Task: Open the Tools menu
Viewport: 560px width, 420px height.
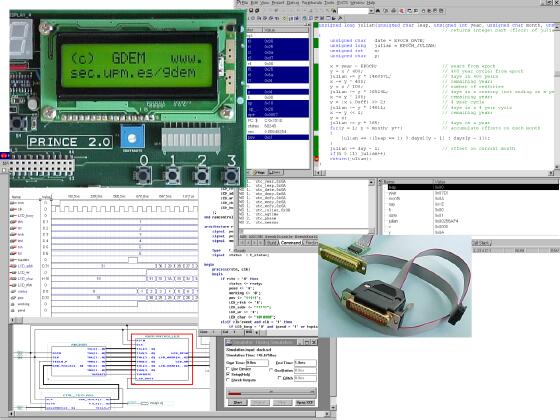Action: click(x=329, y=2)
